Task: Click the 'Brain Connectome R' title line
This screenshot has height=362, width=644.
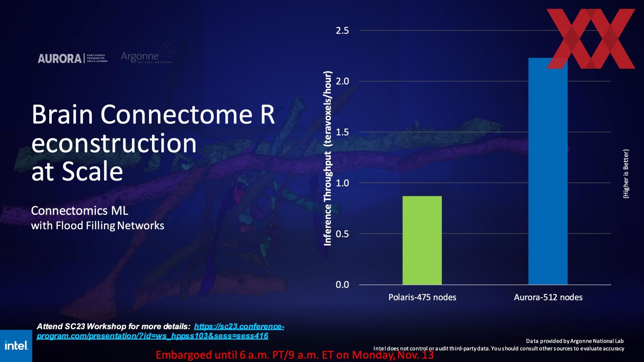Action: [153, 115]
